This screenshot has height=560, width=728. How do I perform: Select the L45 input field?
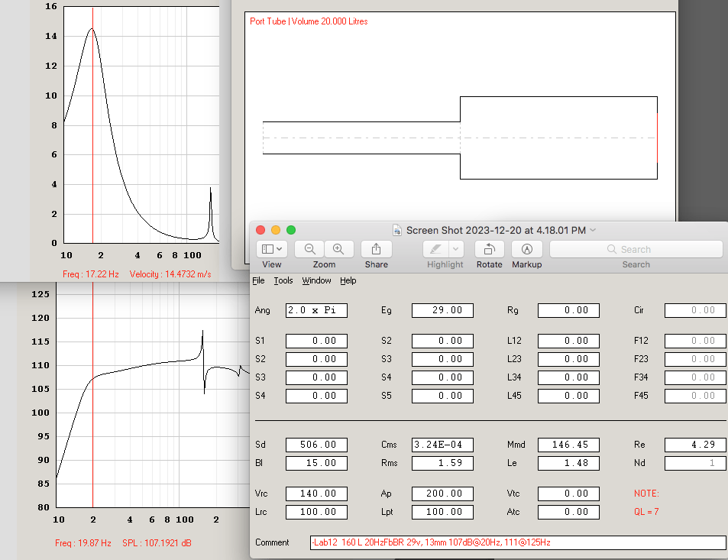click(569, 396)
